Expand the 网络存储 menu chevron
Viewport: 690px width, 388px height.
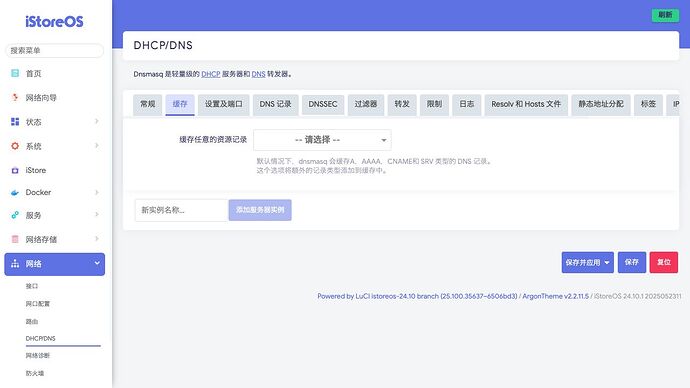(x=96, y=239)
